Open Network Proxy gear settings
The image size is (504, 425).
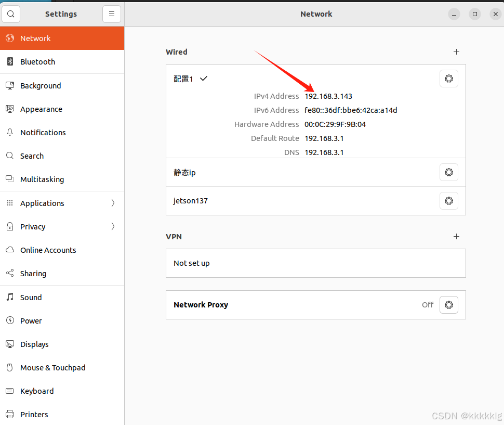[x=448, y=305]
